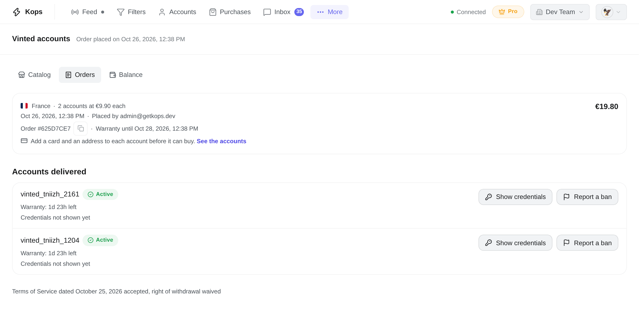Viewport: 644px width, 312px height.
Task: Select account name vinted_tniizh_1204
Action: click(x=50, y=240)
